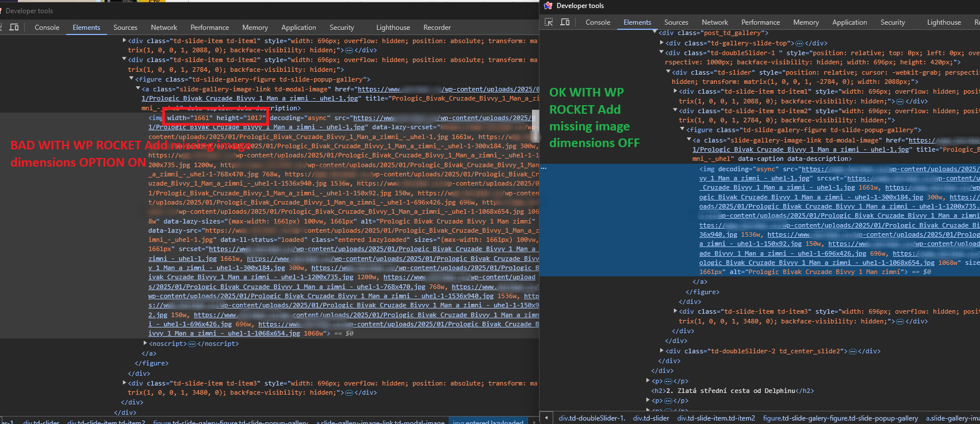Open Memory tab in left DevTools

255,28
